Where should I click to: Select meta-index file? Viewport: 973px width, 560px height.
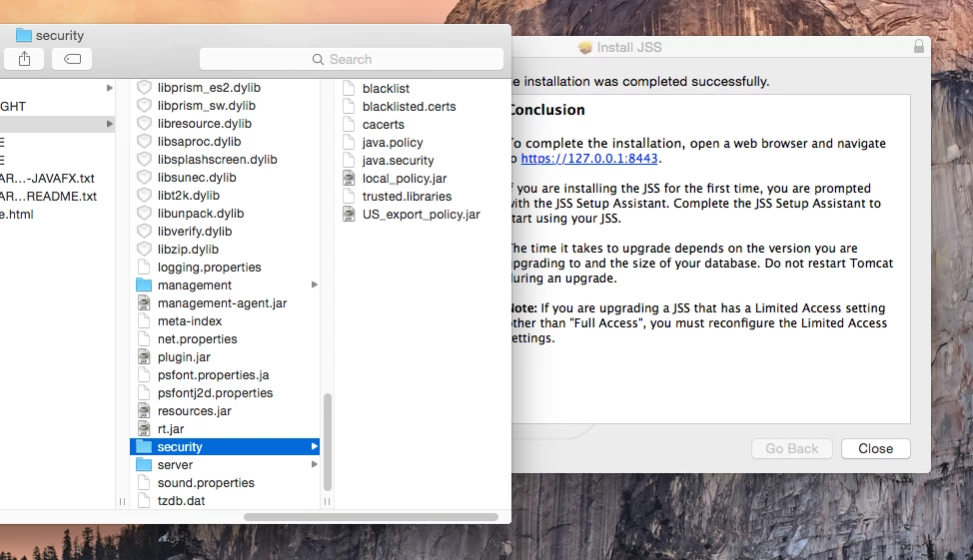(x=189, y=321)
